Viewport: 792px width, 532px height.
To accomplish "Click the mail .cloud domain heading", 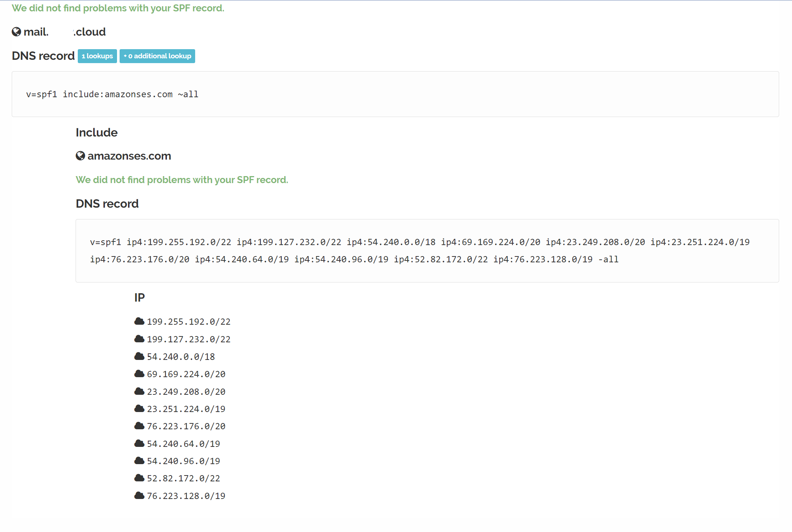I will 65,32.
